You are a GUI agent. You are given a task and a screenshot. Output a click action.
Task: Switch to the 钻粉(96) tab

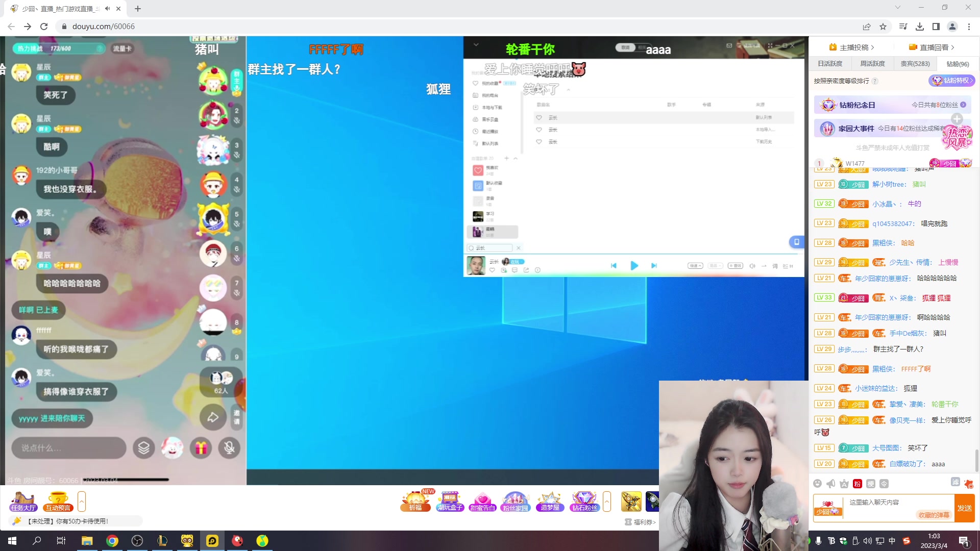(958, 64)
